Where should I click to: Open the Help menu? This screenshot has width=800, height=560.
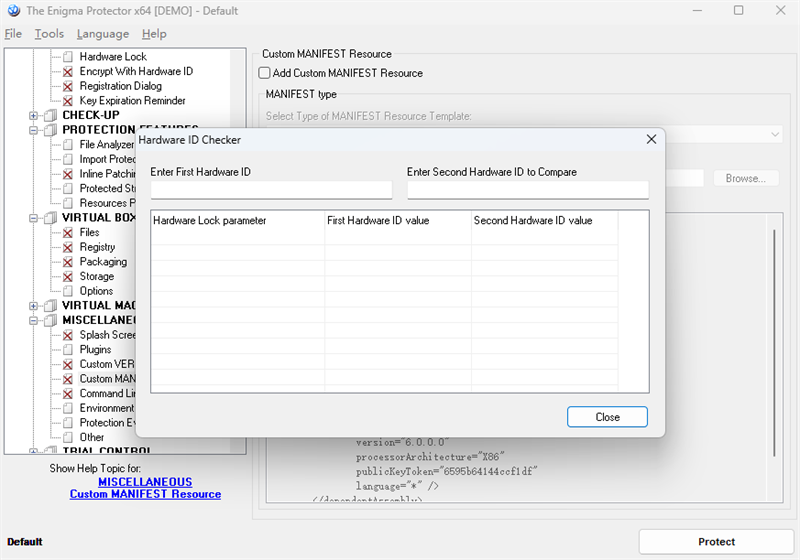[154, 34]
